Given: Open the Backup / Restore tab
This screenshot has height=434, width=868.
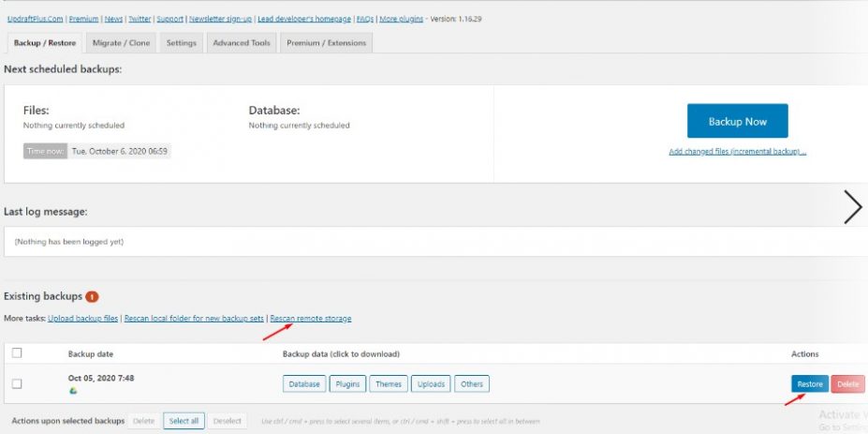Looking at the screenshot, I should click(x=45, y=43).
